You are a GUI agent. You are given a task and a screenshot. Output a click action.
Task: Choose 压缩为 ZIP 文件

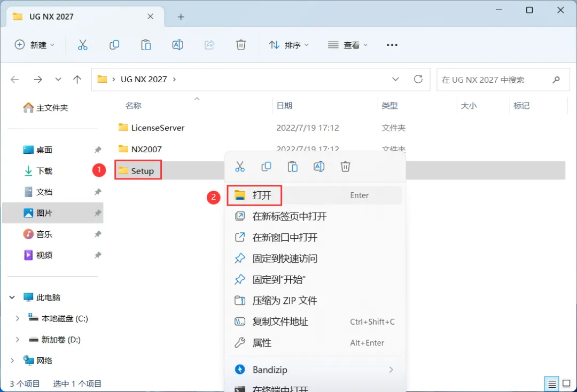click(x=314, y=301)
